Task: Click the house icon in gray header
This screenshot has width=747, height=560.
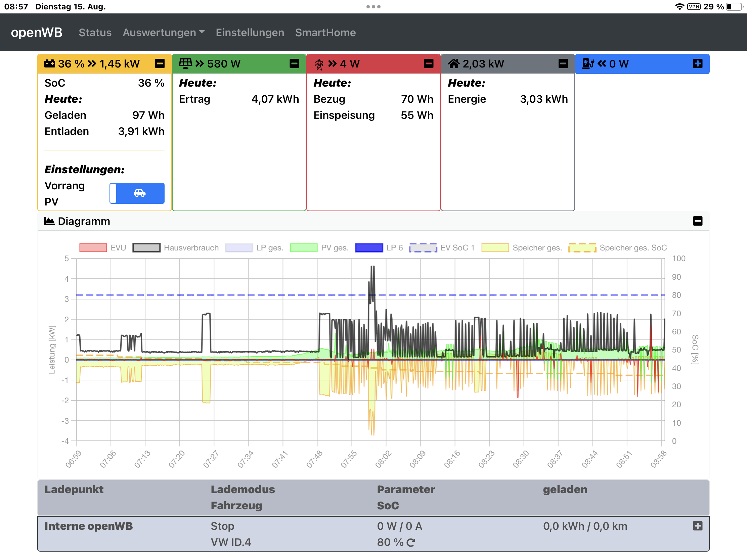Action: pyautogui.click(x=453, y=63)
